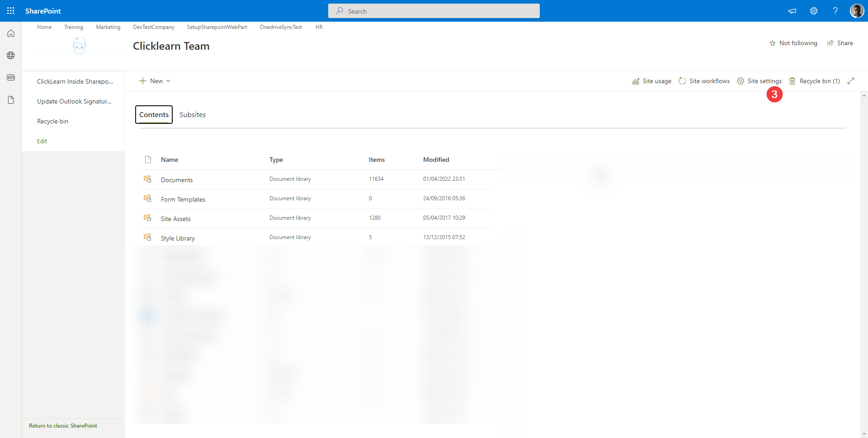The width and height of the screenshot is (868, 438).
Task: Open Home in top navigation
Action: tap(44, 27)
